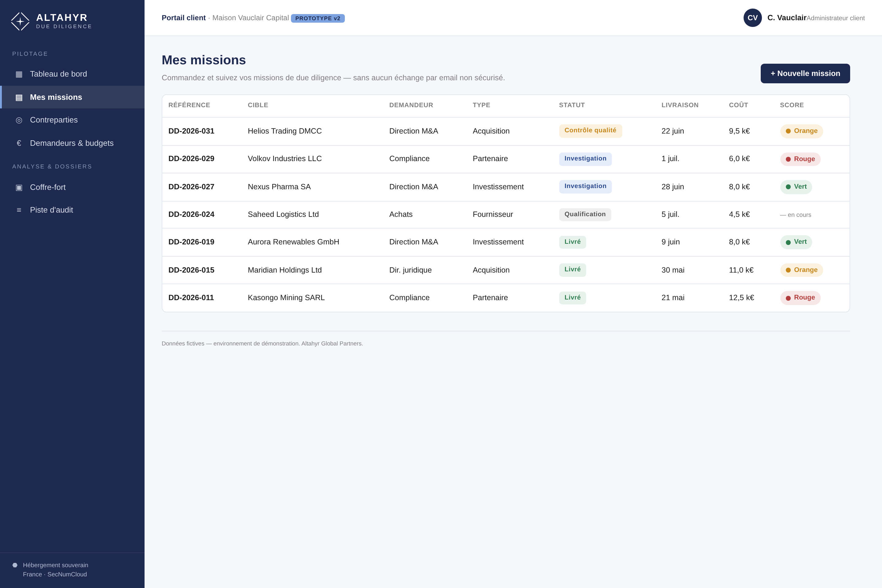Open mission DD-2026-019
Image resolution: width=882 pixels, height=588 pixels.
pyautogui.click(x=191, y=242)
